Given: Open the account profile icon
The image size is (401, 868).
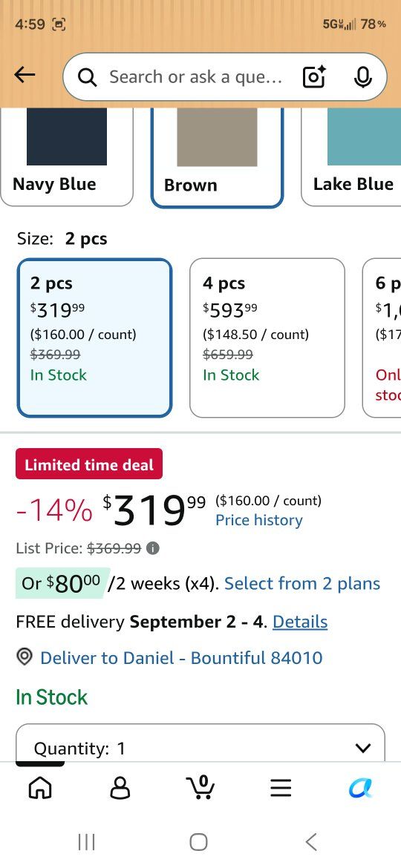Looking at the screenshot, I should [120, 788].
